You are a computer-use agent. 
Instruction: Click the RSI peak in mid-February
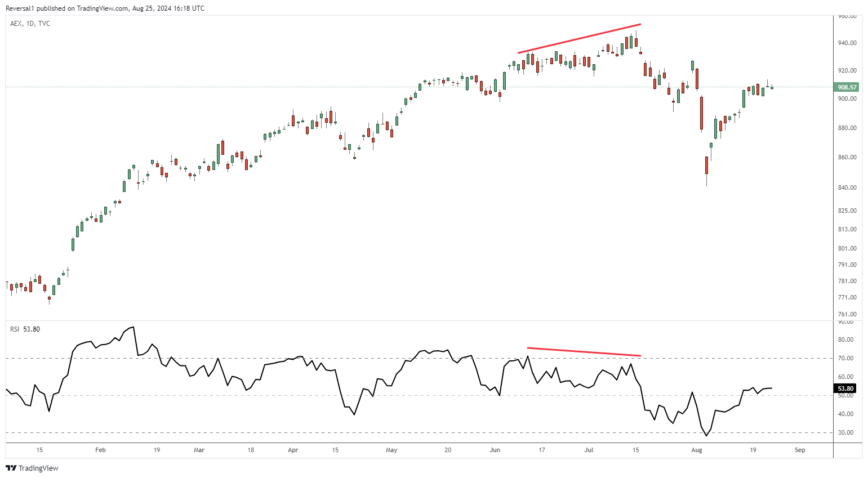133,327
